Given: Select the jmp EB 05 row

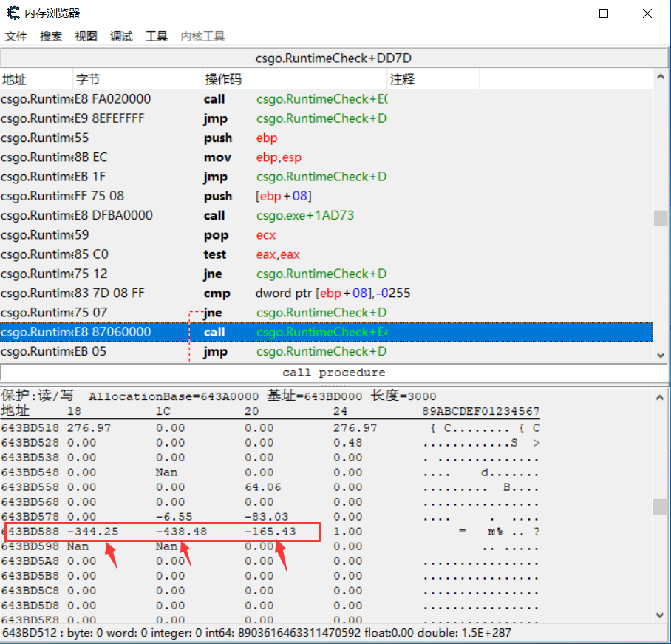Looking at the screenshot, I should (x=327, y=351).
